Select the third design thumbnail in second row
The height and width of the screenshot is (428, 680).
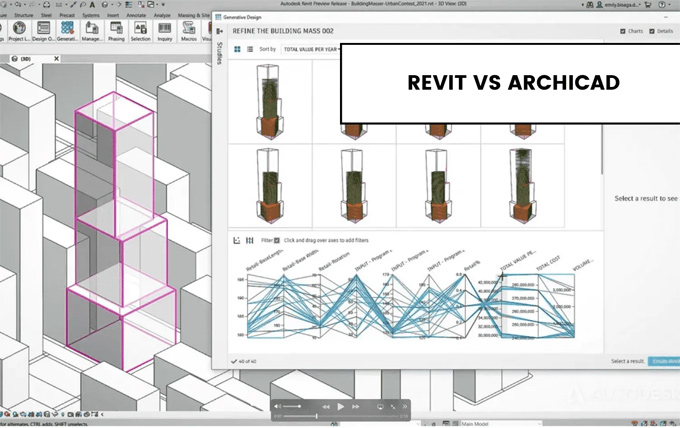(x=438, y=186)
